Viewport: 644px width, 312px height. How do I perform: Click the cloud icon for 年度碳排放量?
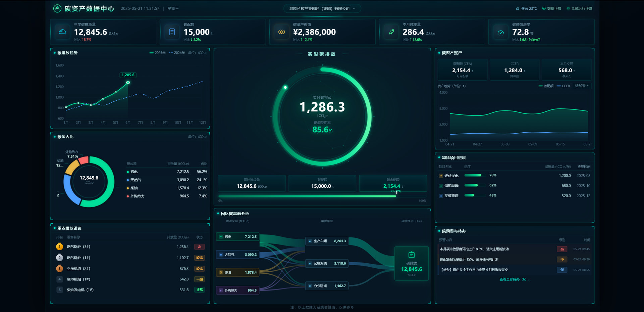tap(62, 32)
